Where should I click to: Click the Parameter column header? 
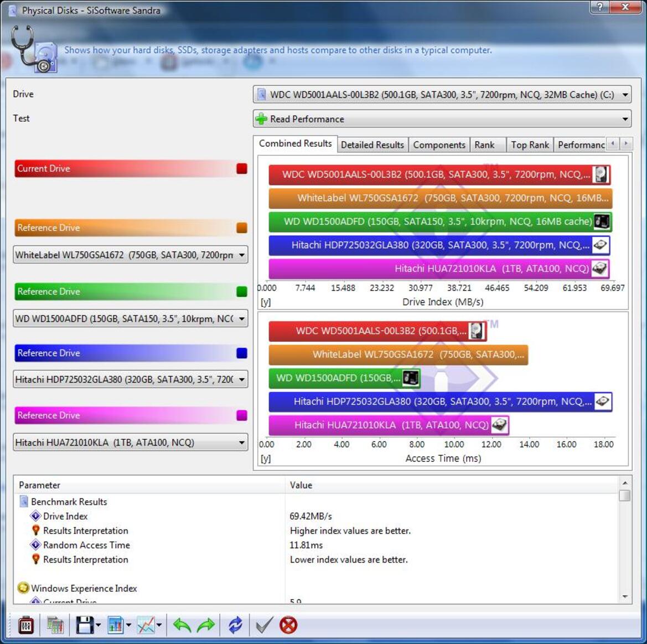pyautogui.click(x=149, y=485)
